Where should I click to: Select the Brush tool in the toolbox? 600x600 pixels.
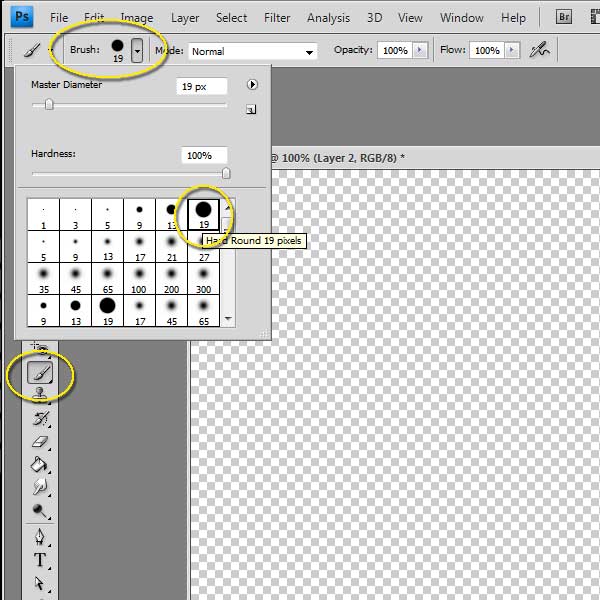click(40, 372)
